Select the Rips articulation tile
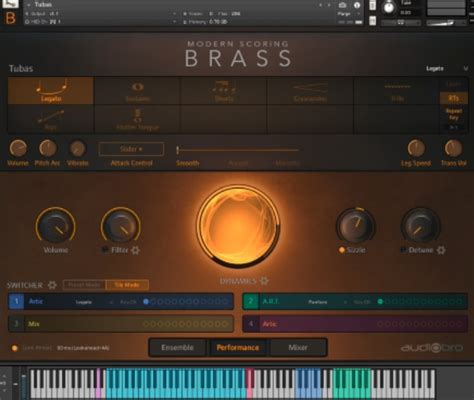The image size is (474, 400). click(51, 119)
